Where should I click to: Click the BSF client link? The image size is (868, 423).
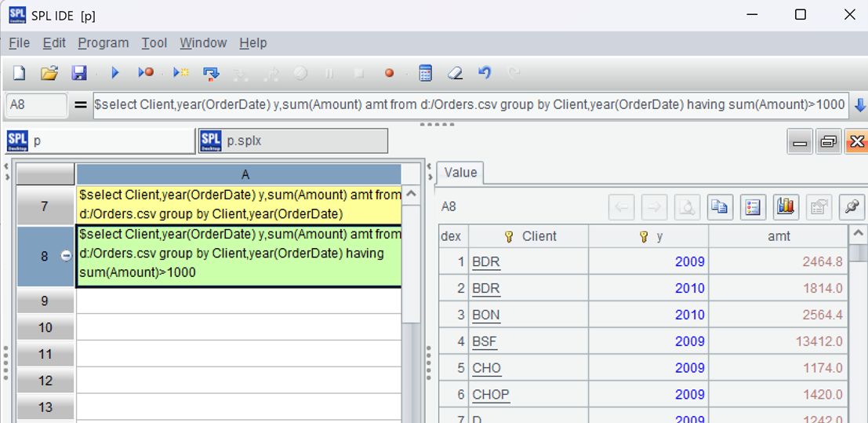(485, 341)
